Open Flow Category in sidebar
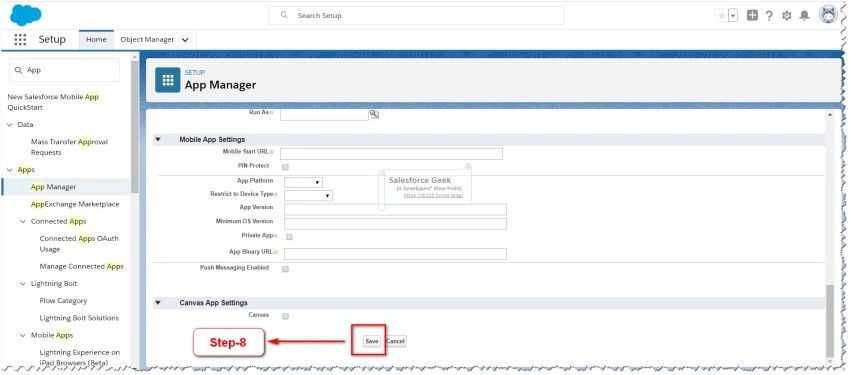This screenshot has width=850, height=375. pyautogui.click(x=63, y=301)
